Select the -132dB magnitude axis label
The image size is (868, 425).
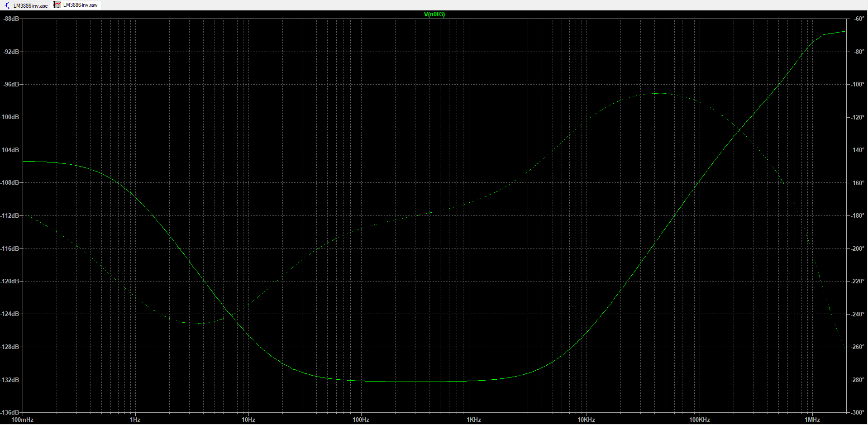pyautogui.click(x=10, y=380)
